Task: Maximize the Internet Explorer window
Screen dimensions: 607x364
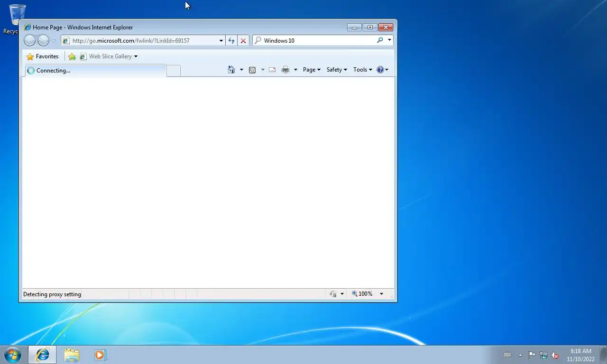Action: click(x=370, y=27)
